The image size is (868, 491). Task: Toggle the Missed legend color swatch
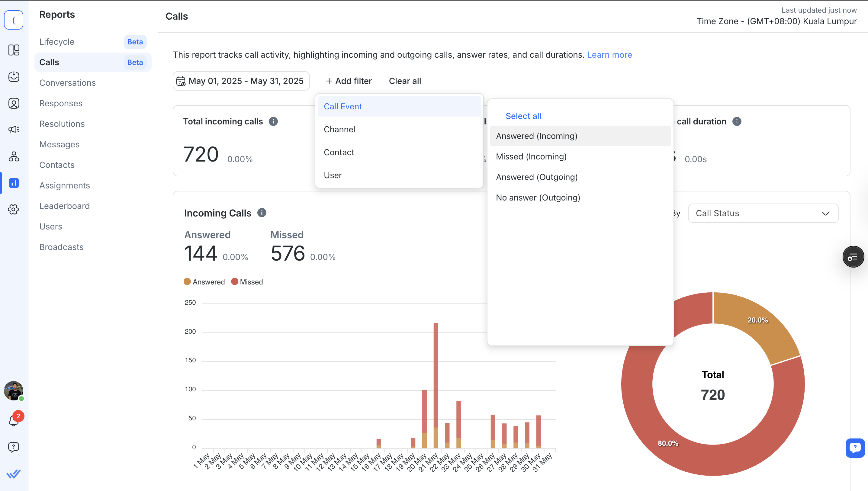tap(235, 281)
